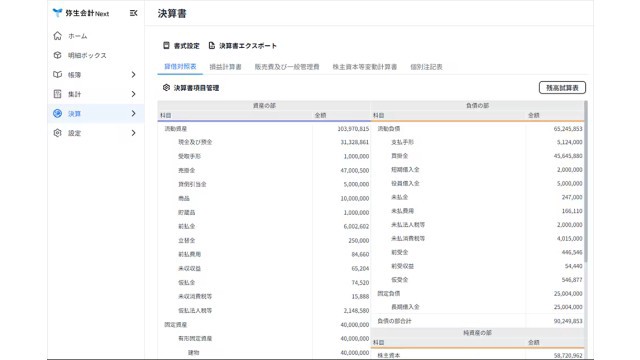Click the 立替金 row label
640x360 pixels.
(x=187, y=240)
